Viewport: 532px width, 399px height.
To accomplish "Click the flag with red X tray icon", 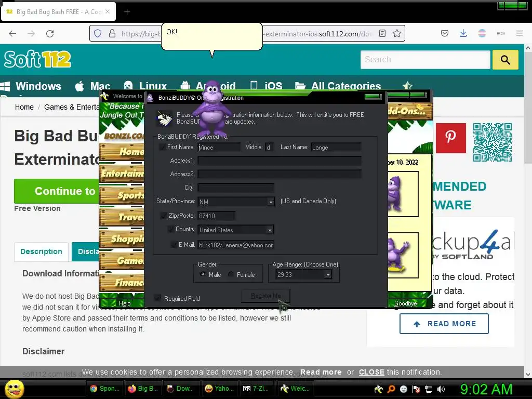I will pyautogui.click(x=416, y=389).
